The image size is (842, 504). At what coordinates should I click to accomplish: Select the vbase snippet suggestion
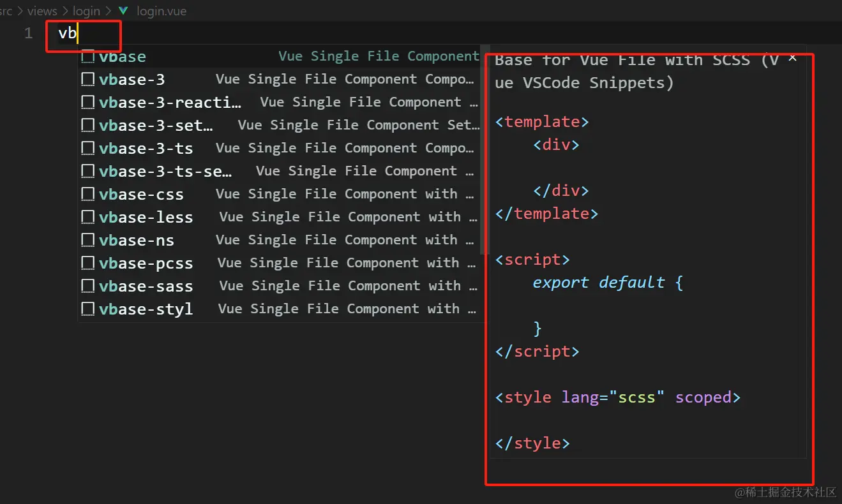[280, 56]
